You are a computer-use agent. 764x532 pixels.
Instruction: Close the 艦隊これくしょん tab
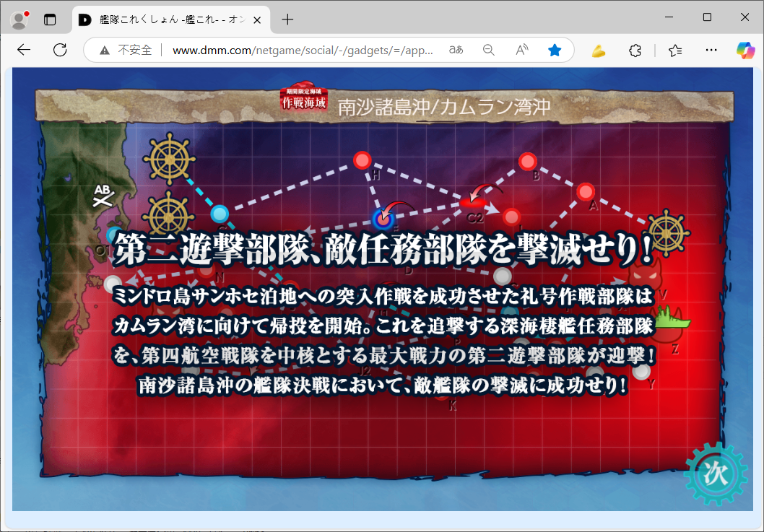[257, 20]
